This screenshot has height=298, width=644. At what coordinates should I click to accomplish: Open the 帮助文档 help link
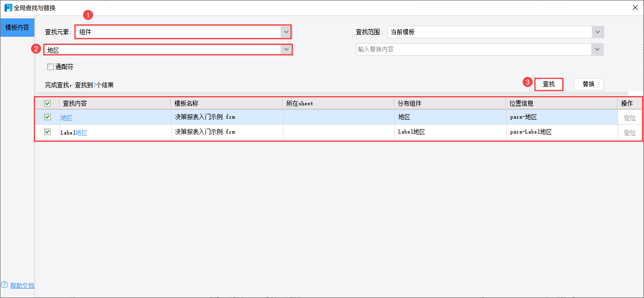click(x=22, y=285)
